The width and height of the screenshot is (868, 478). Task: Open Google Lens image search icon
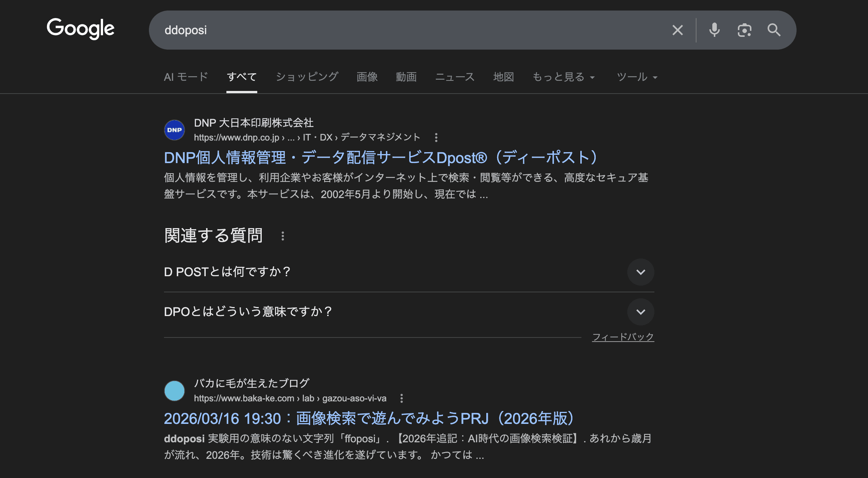(x=744, y=30)
